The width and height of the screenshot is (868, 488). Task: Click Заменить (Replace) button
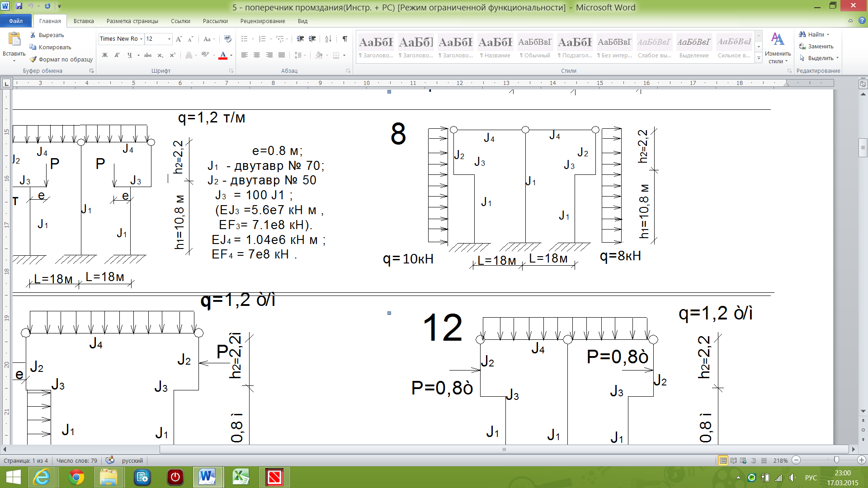[x=816, y=46]
